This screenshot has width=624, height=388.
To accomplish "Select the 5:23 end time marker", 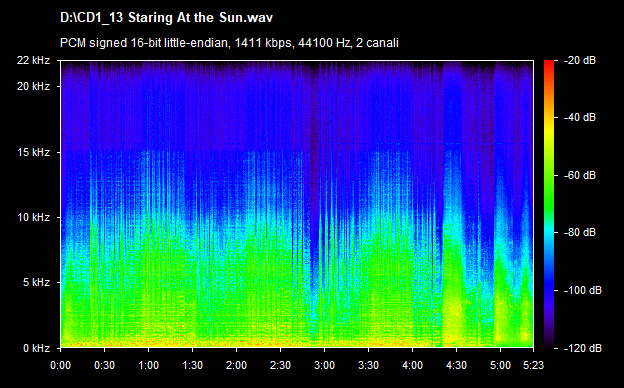I will click(533, 365).
